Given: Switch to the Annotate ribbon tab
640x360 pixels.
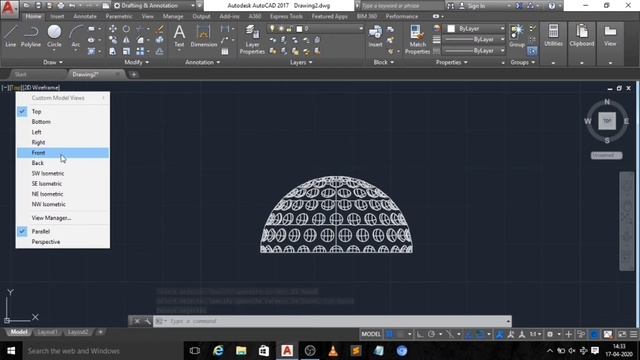Looking at the screenshot, I should (x=85, y=16).
